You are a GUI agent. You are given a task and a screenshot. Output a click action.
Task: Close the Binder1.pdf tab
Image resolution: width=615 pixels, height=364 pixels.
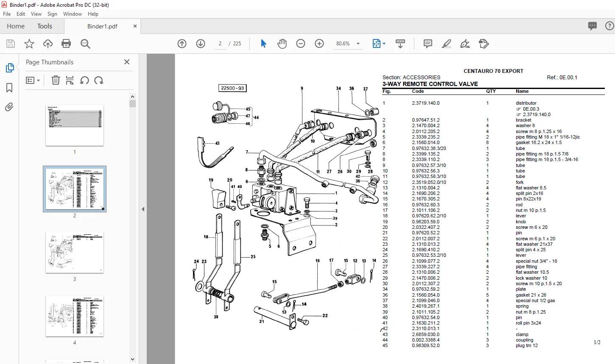click(135, 26)
